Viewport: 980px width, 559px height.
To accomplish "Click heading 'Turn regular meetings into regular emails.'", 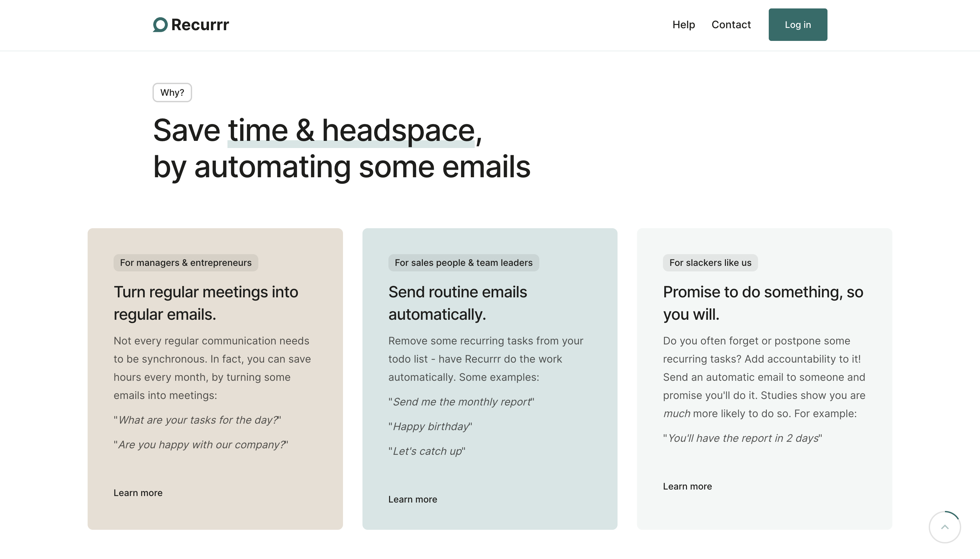I will 206,303.
